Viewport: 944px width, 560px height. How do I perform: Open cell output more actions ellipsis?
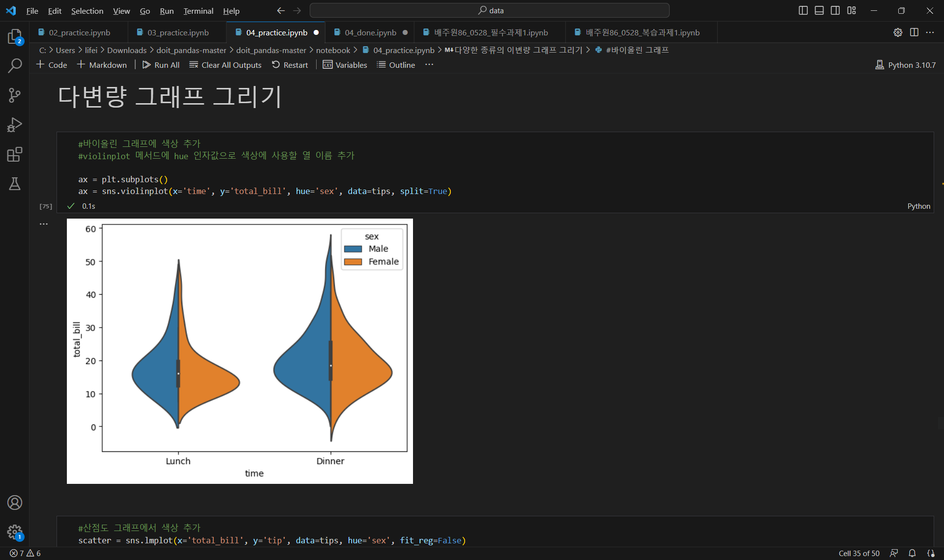[44, 224]
